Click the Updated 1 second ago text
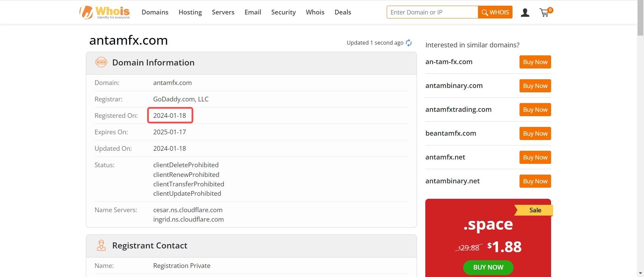 coord(375,43)
